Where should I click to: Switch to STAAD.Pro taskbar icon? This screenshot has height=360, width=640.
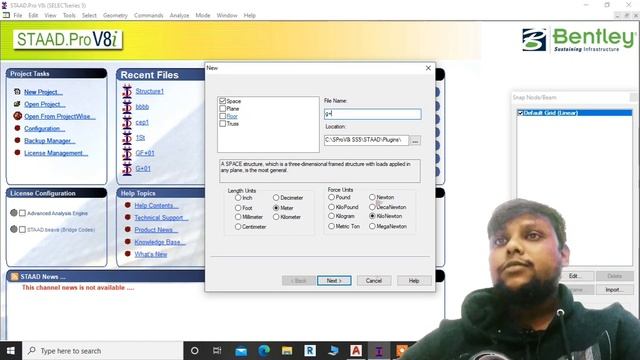[379, 351]
